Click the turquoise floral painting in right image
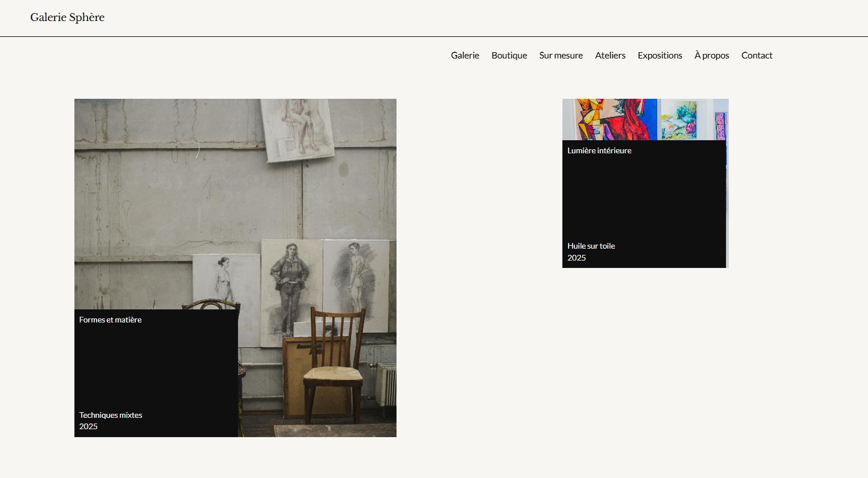The image size is (868, 478). click(x=679, y=120)
